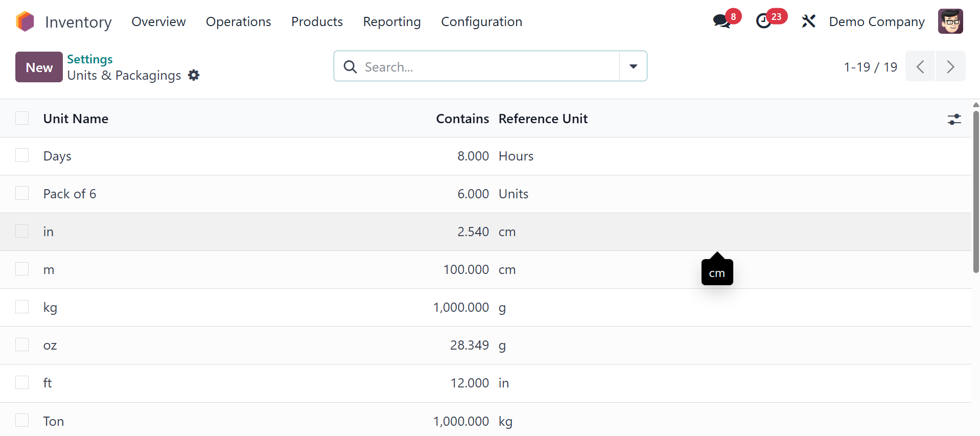Open the chat messages icon
Viewport: 980px width, 436px height.
pyautogui.click(x=721, y=21)
